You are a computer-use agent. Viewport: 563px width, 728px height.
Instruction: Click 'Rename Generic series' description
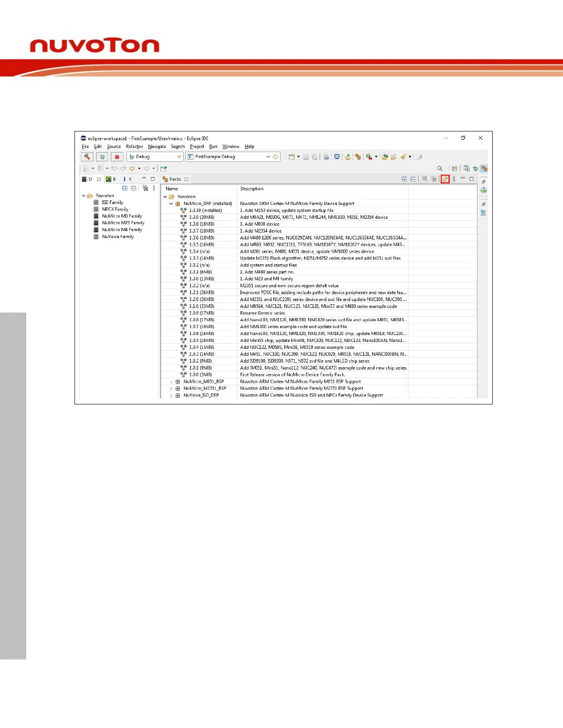[263, 313]
